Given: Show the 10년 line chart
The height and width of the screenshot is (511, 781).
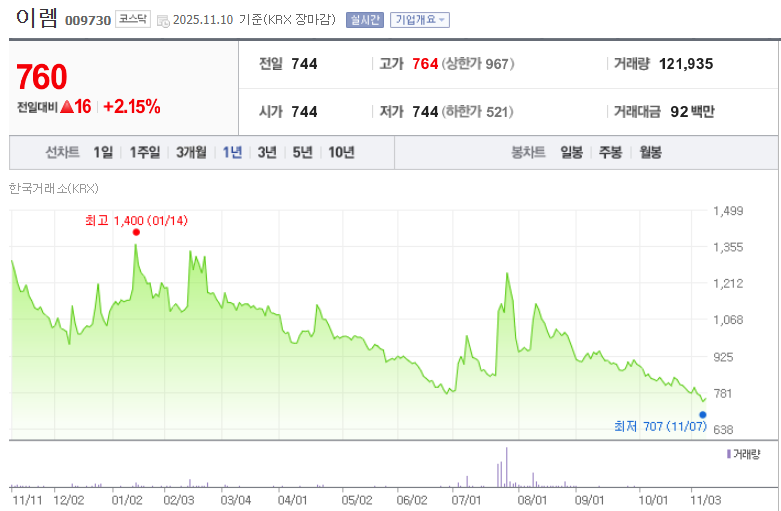Looking at the screenshot, I should (x=341, y=152).
